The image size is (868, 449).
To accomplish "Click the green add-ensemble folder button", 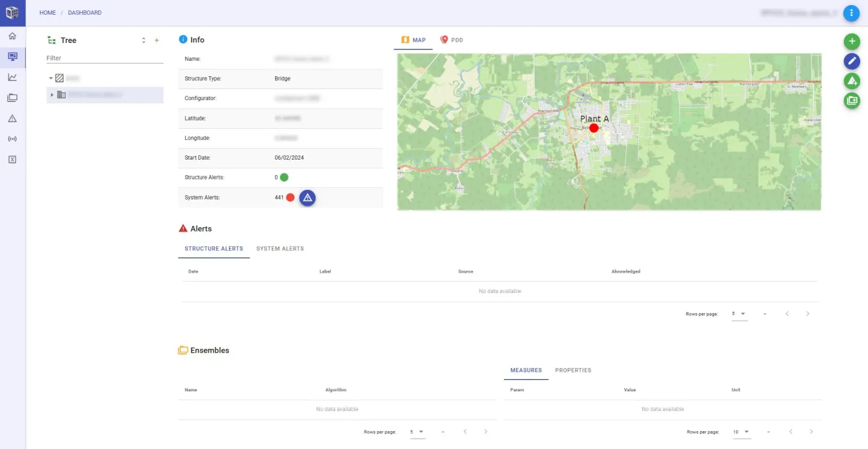I will 851,101.
